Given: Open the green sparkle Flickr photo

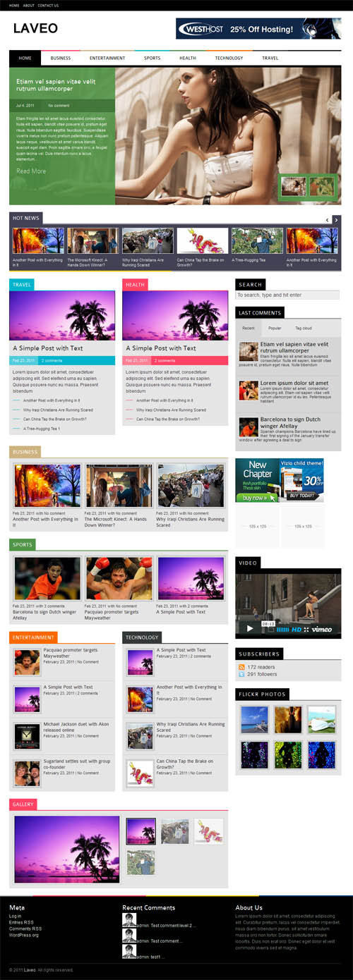Looking at the screenshot, I should 288,755.
